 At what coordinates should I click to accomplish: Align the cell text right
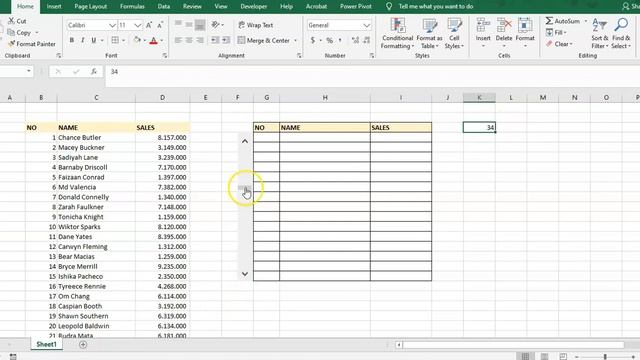click(x=200, y=40)
